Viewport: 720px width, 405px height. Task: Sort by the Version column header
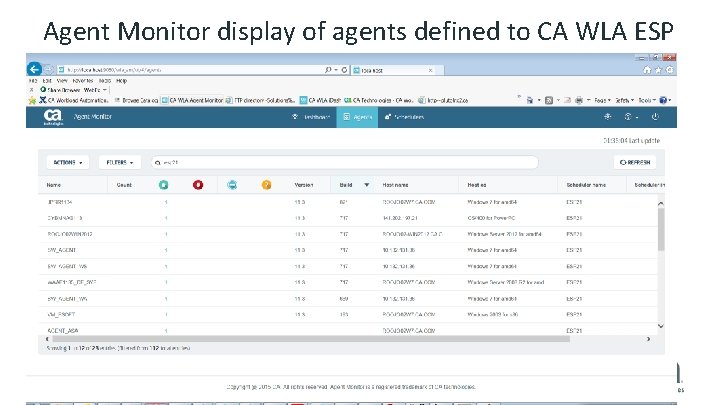[304, 185]
